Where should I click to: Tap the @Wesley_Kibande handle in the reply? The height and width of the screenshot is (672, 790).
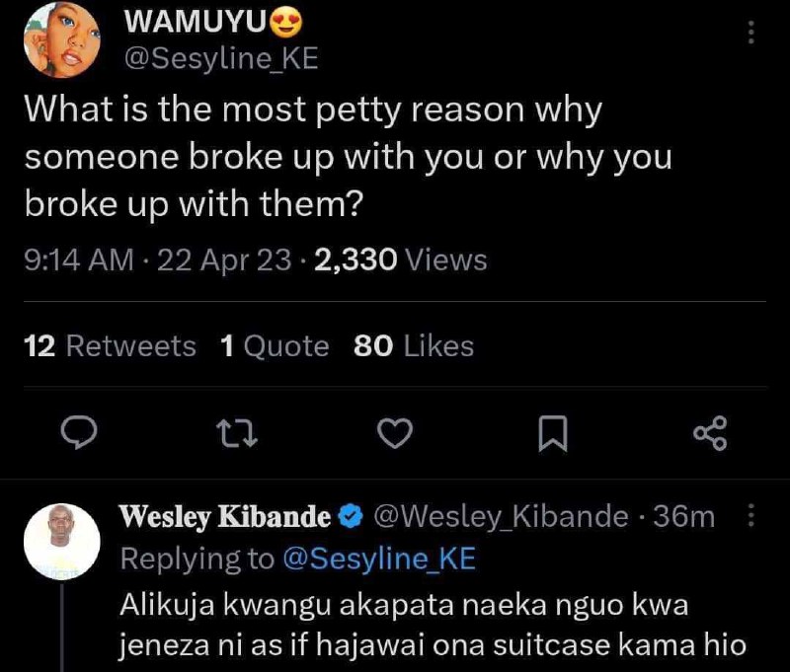click(501, 516)
